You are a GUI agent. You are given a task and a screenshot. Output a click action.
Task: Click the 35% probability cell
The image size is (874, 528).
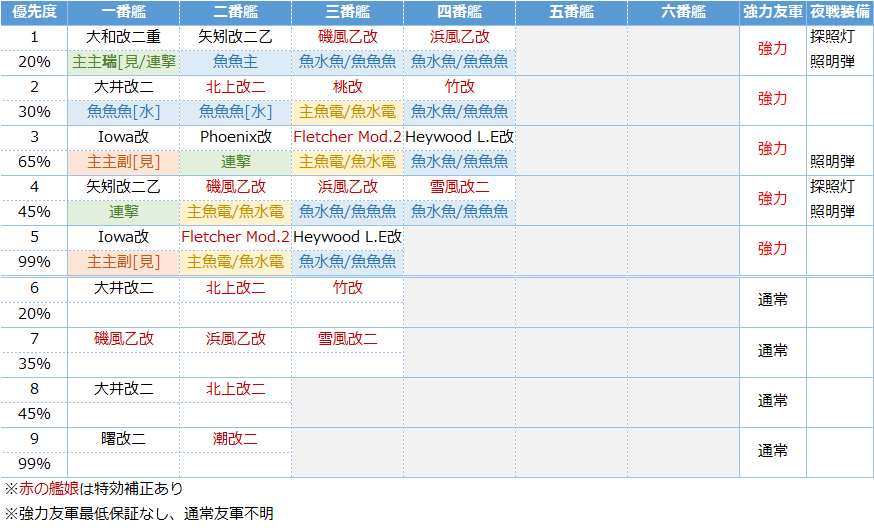pos(34,364)
